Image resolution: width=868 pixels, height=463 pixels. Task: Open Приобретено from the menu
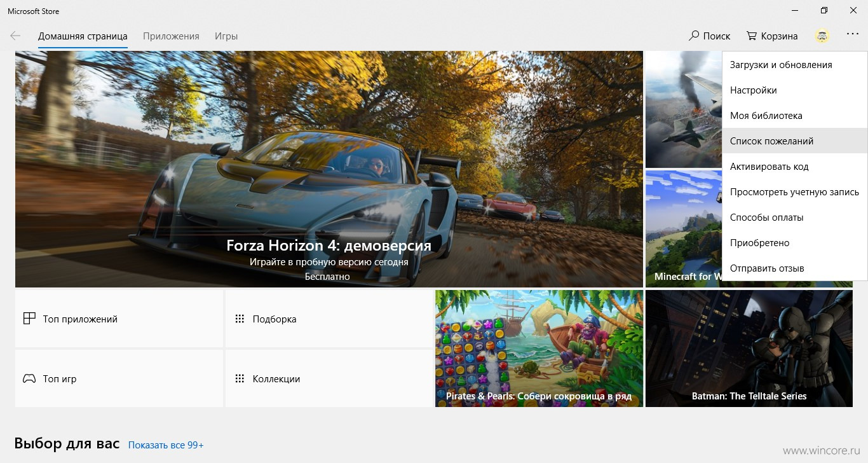tap(794, 243)
